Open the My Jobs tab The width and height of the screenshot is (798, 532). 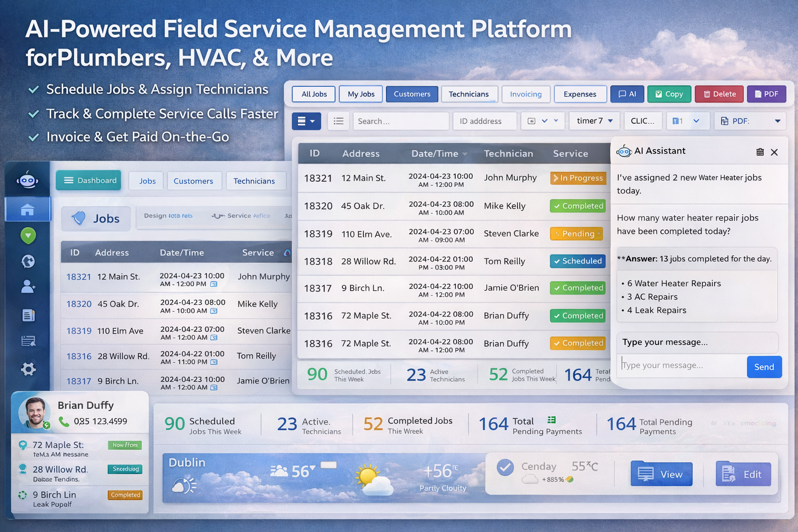pos(361,94)
